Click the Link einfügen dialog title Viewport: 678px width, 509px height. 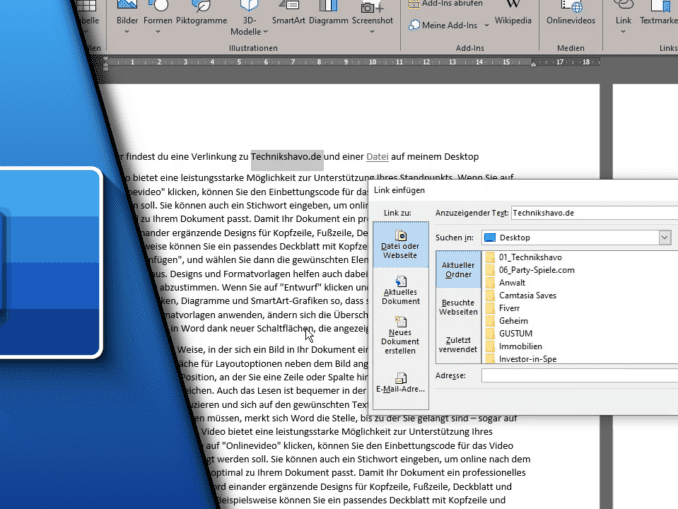point(399,190)
